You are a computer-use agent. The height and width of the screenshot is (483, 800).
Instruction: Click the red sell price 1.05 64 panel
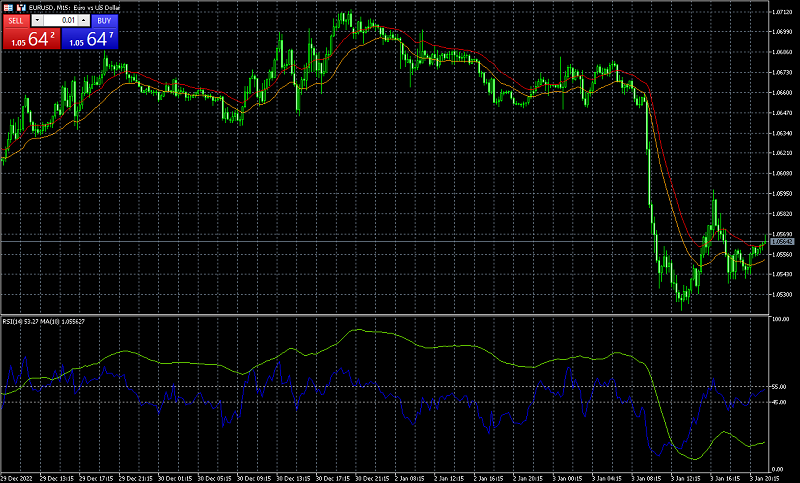[30, 40]
